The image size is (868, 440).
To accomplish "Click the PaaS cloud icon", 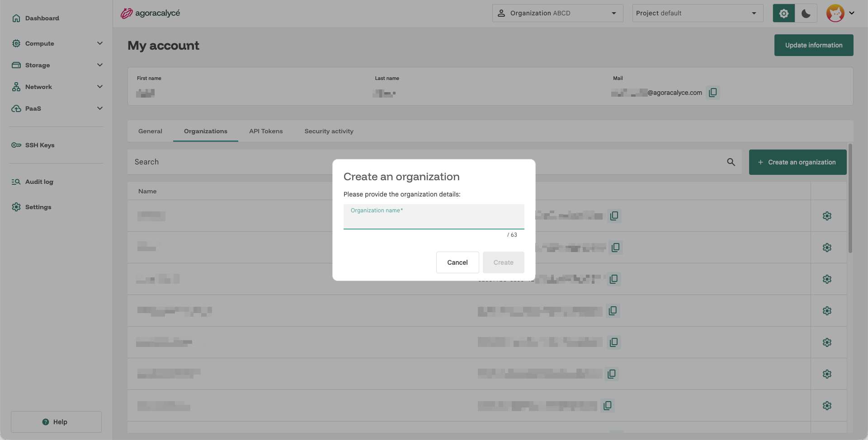I will coord(16,108).
